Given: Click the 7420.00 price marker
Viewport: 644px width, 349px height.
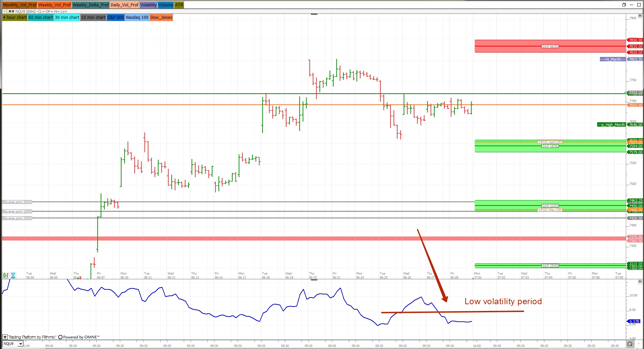Looking at the screenshot, I should pyautogui.click(x=635, y=218).
